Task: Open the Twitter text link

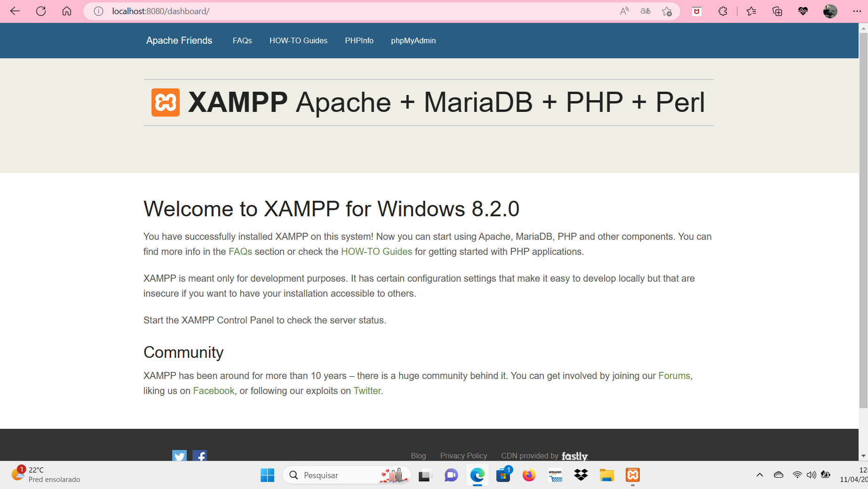Action: point(367,391)
